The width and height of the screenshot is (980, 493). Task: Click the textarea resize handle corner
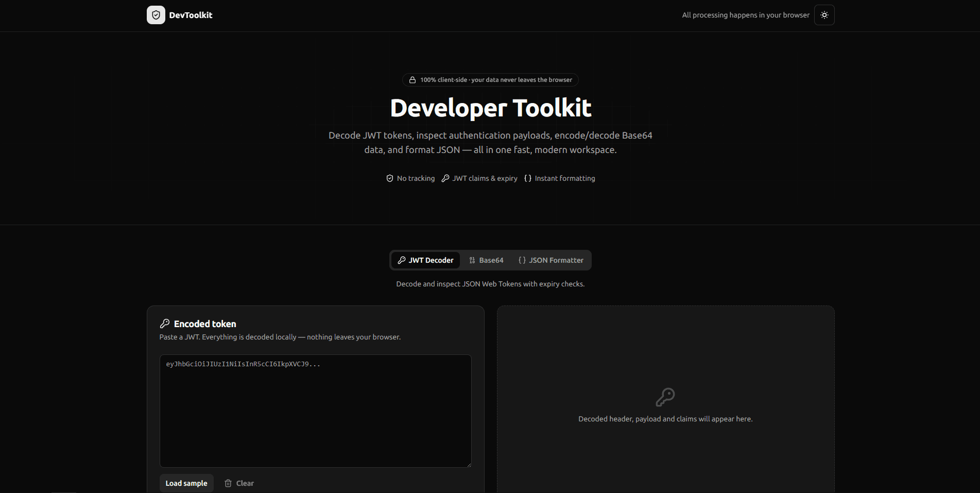[x=469, y=465]
